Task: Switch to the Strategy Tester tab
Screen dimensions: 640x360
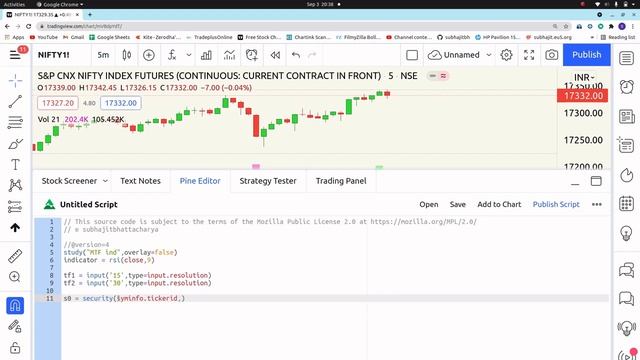Action: pos(268,181)
